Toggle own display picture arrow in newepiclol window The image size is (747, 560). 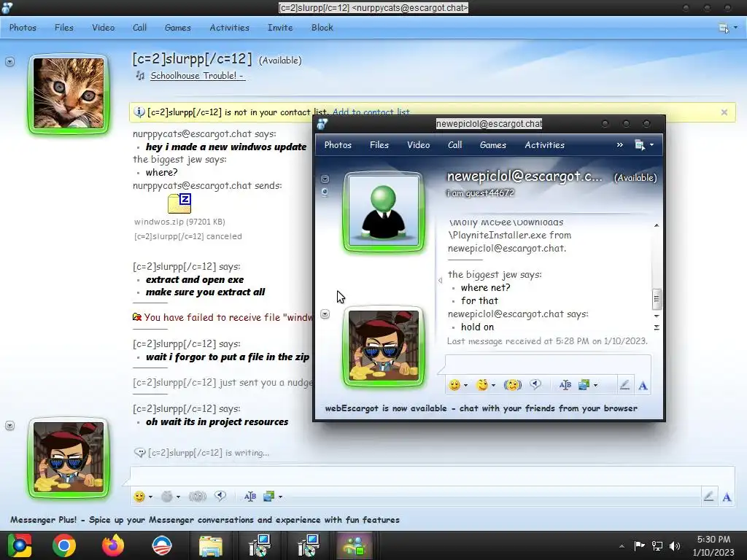pos(325,314)
